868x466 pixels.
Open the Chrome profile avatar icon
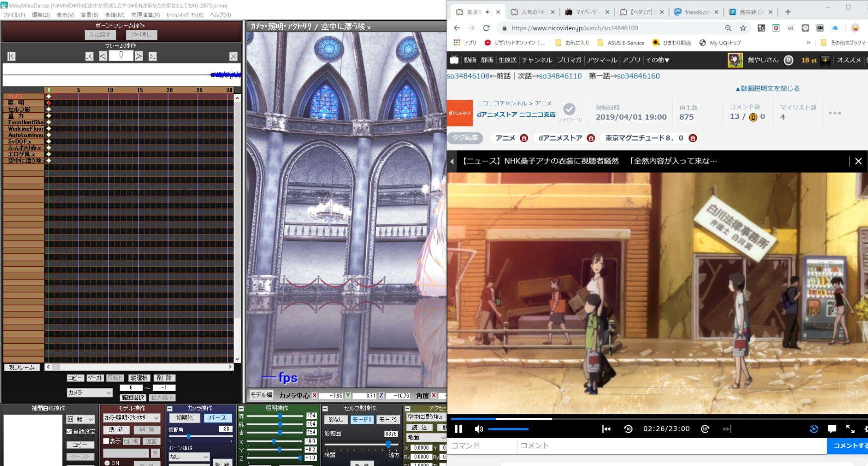click(x=855, y=28)
